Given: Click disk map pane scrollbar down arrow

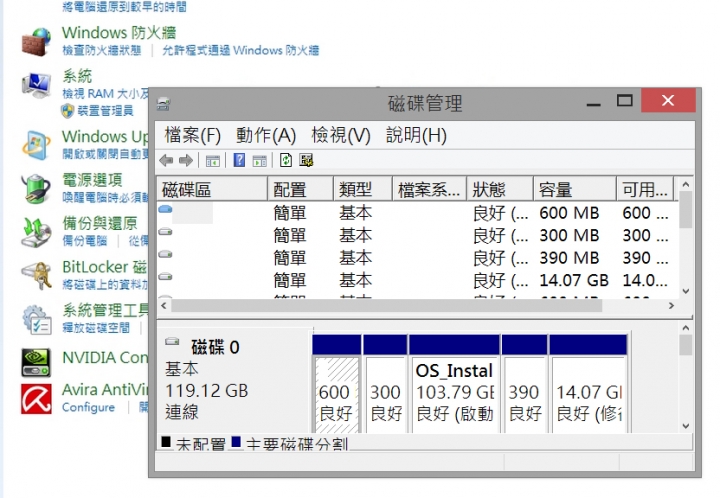Looking at the screenshot, I should [686, 426].
